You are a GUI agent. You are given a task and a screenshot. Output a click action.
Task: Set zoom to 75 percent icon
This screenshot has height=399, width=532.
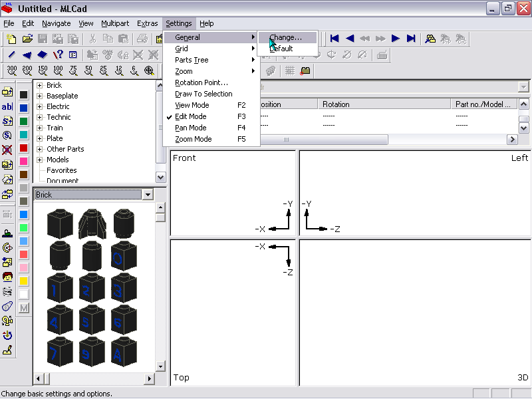[x=73, y=70]
